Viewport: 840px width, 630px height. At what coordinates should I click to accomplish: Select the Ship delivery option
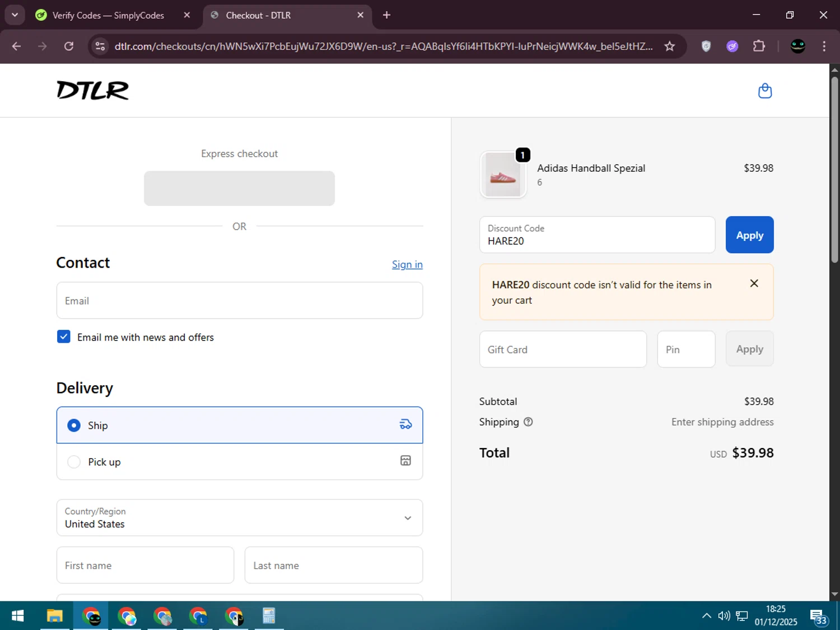pyautogui.click(x=240, y=425)
